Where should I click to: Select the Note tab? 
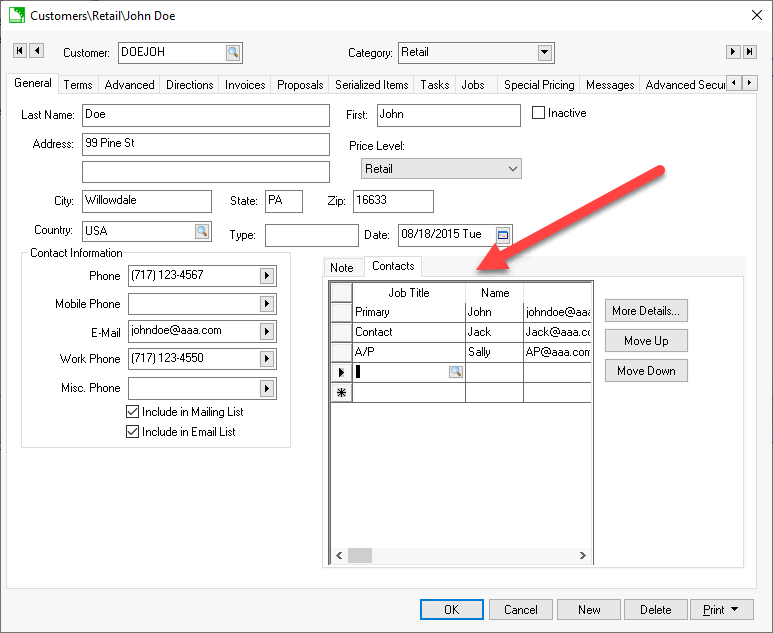pyautogui.click(x=342, y=267)
